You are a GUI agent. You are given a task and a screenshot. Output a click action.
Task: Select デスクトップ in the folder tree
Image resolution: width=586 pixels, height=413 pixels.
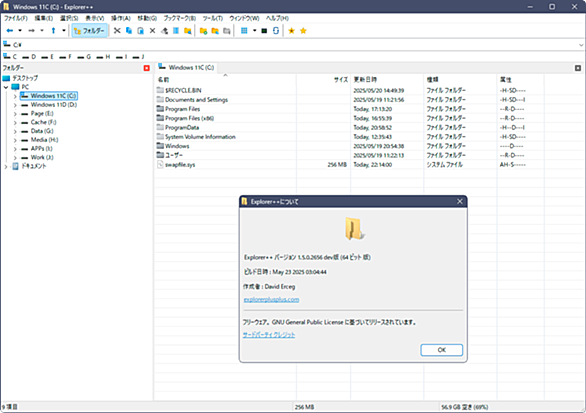[25, 78]
